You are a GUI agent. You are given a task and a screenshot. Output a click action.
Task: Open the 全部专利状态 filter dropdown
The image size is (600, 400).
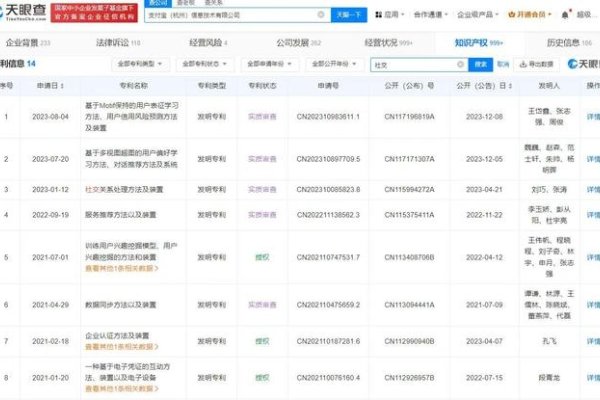click(x=204, y=64)
